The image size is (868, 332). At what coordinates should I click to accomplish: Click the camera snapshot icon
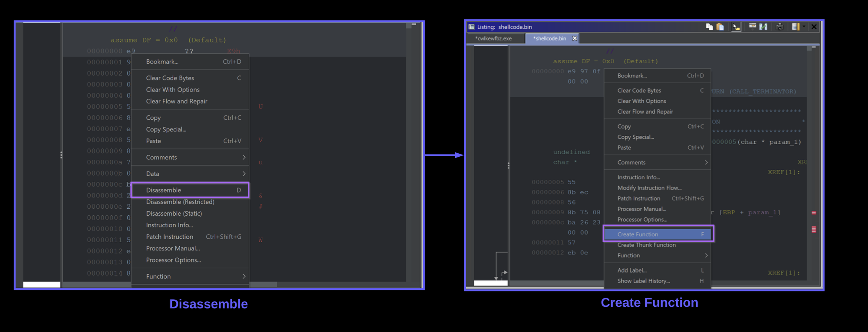[779, 27]
